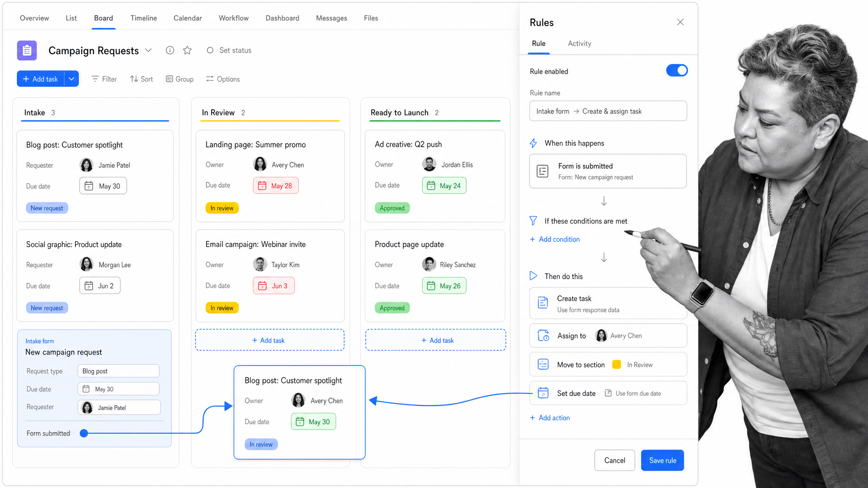
Task: Click Riley Sanchez's avatar on Product page card
Action: [429, 264]
